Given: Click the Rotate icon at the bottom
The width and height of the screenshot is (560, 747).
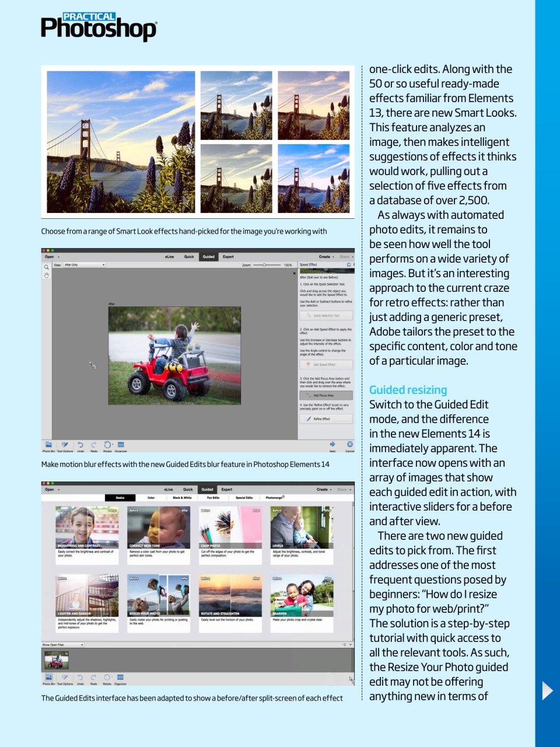Looking at the screenshot, I should coord(107,445).
